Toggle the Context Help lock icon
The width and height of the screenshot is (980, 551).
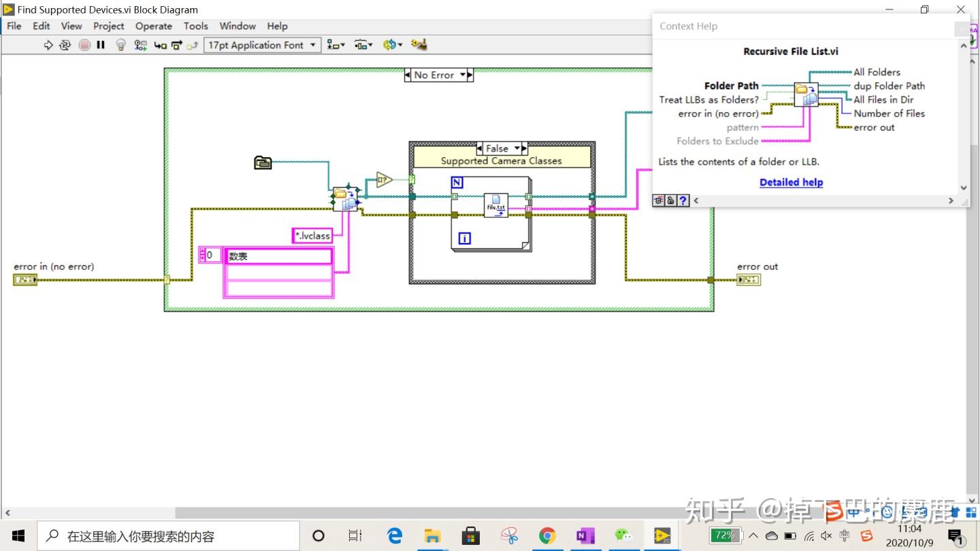[671, 200]
